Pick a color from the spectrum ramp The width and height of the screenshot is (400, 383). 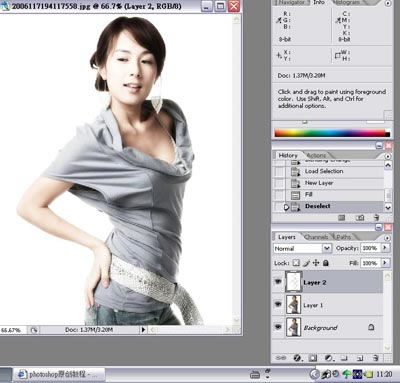(332, 133)
